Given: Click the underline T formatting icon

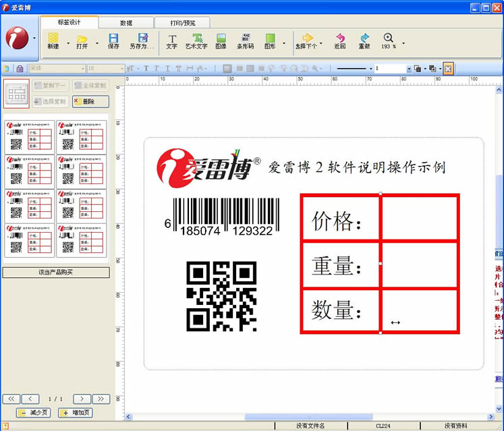Looking at the screenshot, I should pos(167,68).
